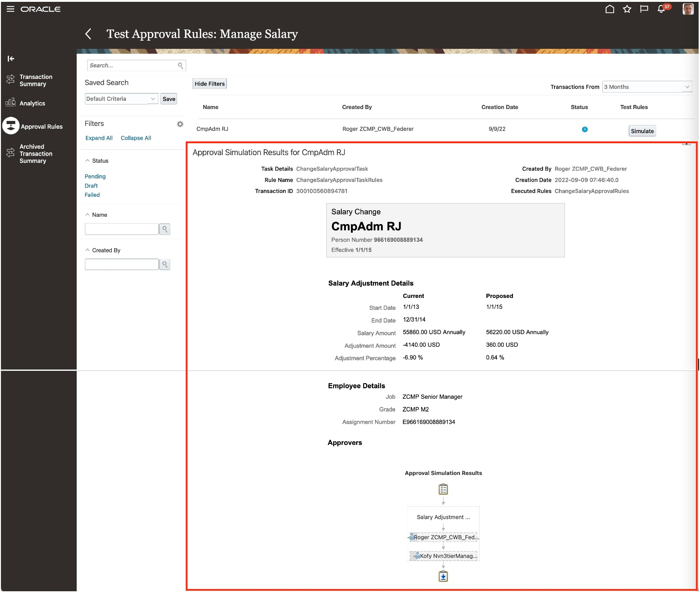This screenshot has width=700, height=594.
Task: Click Roger ZCMP_CWB_Fed approver node icon
Action: tap(412, 537)
